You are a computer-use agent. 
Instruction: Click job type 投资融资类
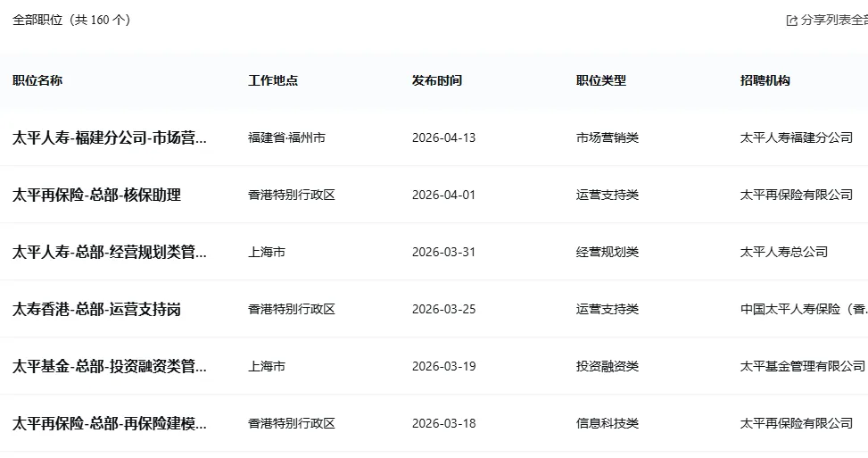608,366
